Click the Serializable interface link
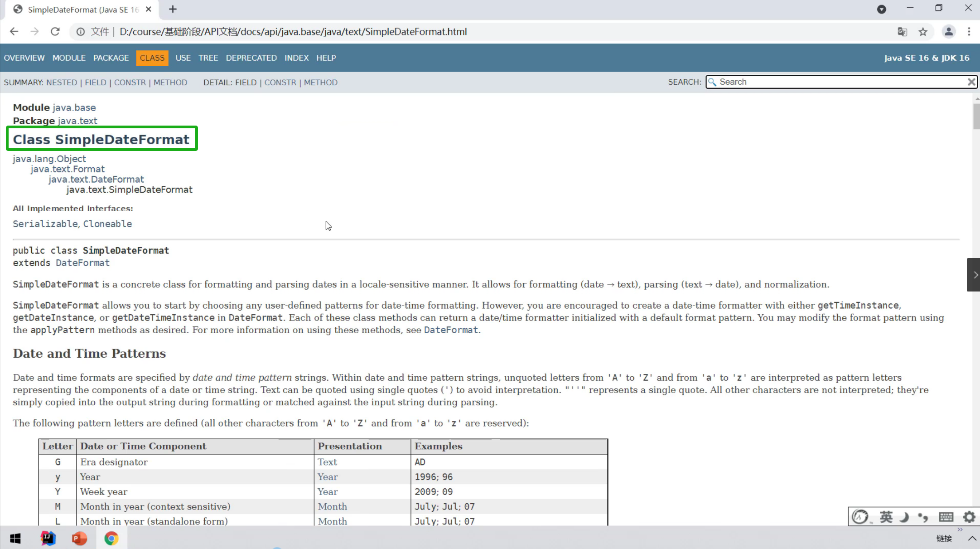Image resolution: width=980 pixels, height=549 pixels. tap(45, 224)
